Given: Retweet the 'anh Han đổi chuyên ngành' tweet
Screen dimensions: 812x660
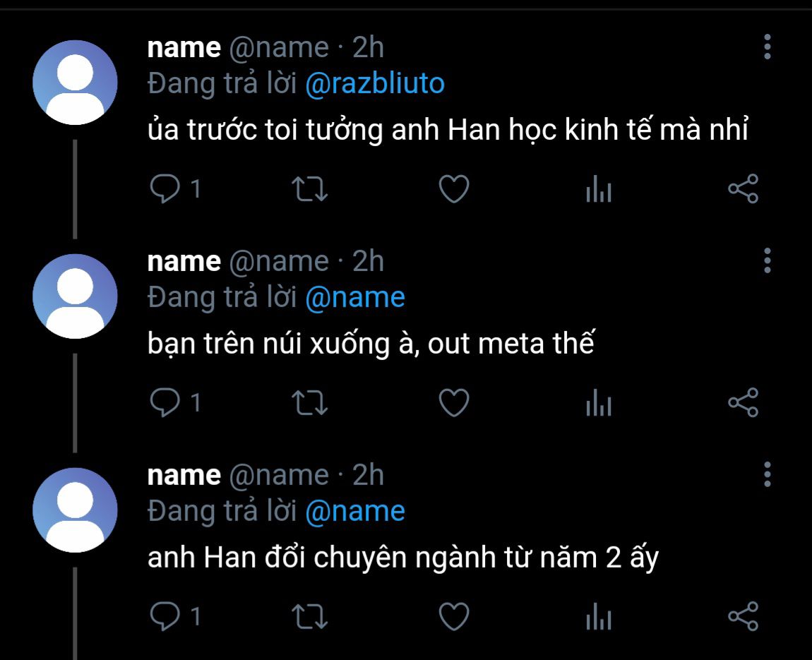Looking at the screenshot, I should pyautogui.click(x=310, y=616).
